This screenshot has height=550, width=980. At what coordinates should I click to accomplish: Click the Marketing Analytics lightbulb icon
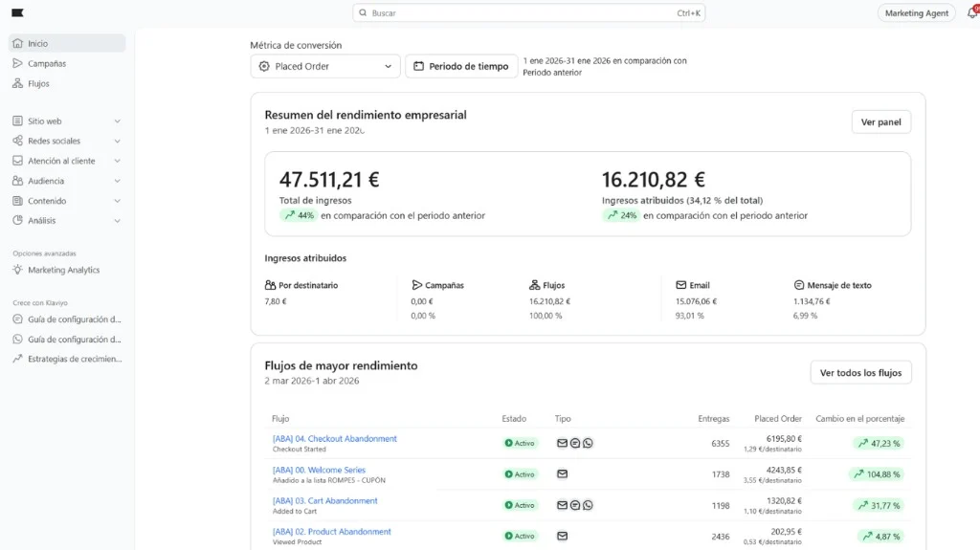click(x=18, y=271)
